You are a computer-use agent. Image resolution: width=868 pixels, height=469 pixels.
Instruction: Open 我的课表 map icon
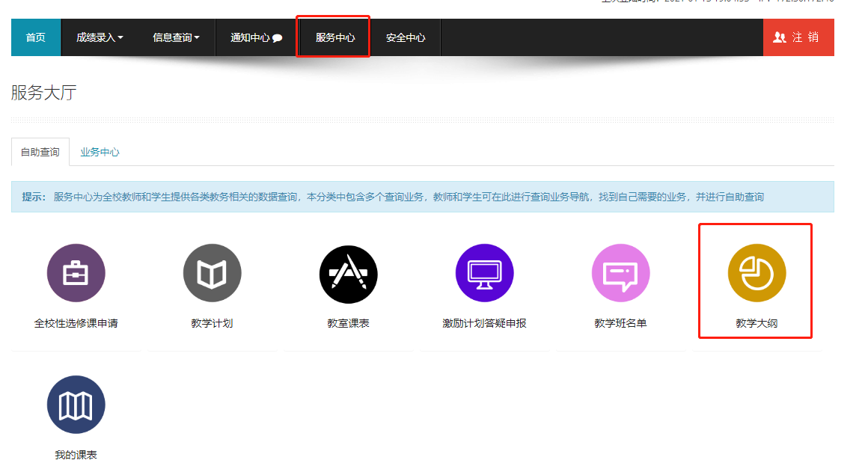(76, 405)
